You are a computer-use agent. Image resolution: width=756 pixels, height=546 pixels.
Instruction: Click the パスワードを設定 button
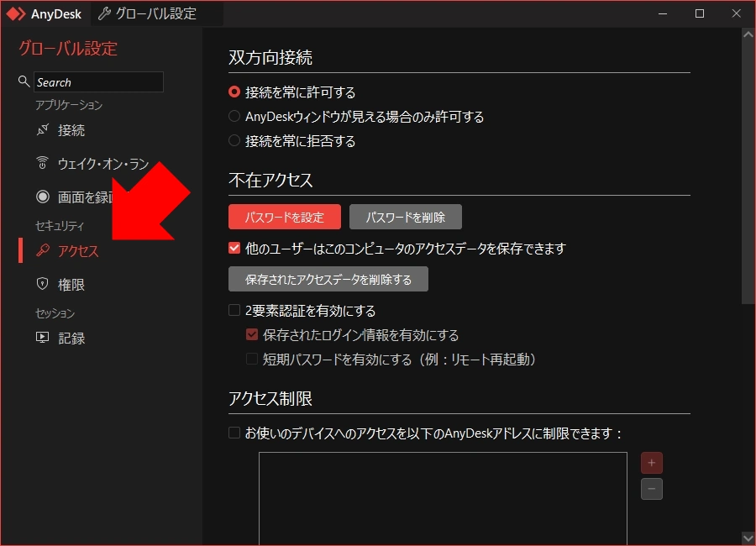[284, 216]
